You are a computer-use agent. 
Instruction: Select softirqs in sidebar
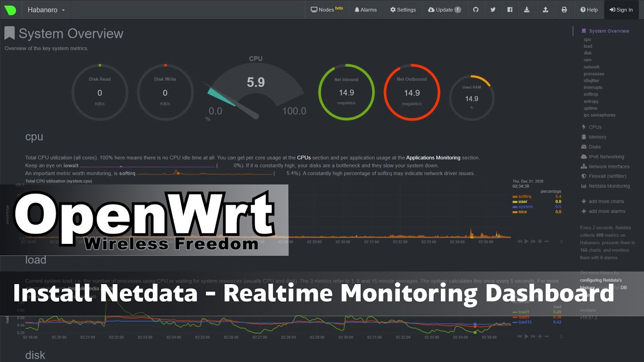[x=592, y=95]
